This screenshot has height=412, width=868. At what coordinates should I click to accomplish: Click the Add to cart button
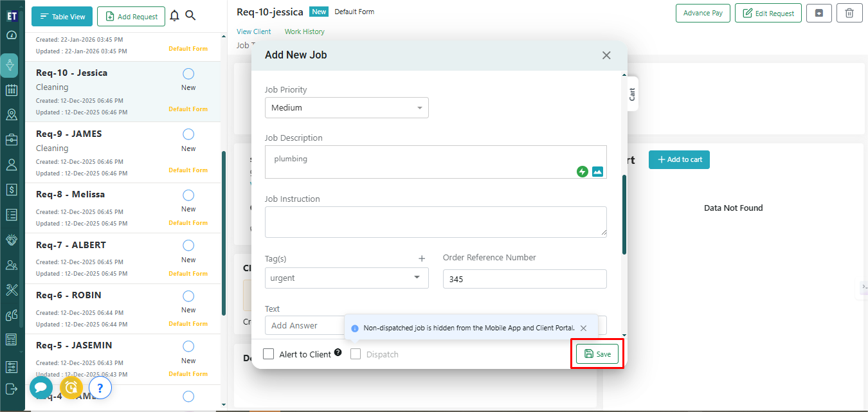679,159
